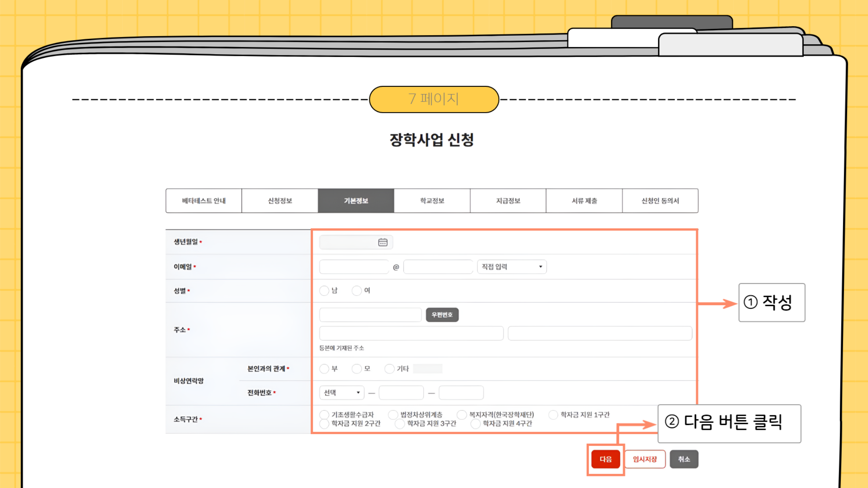Select 기타 relation radio button
This screenshot has height=488, width=868.
[389, 369]
